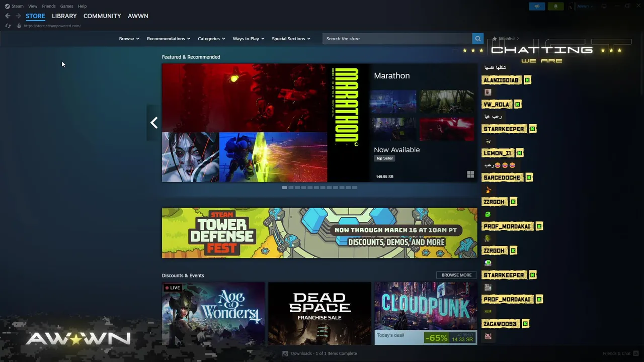Open the Dead Space Franchise Sale card
The width and height of the screenshot is (644, 362).
(x=319, y=313)
